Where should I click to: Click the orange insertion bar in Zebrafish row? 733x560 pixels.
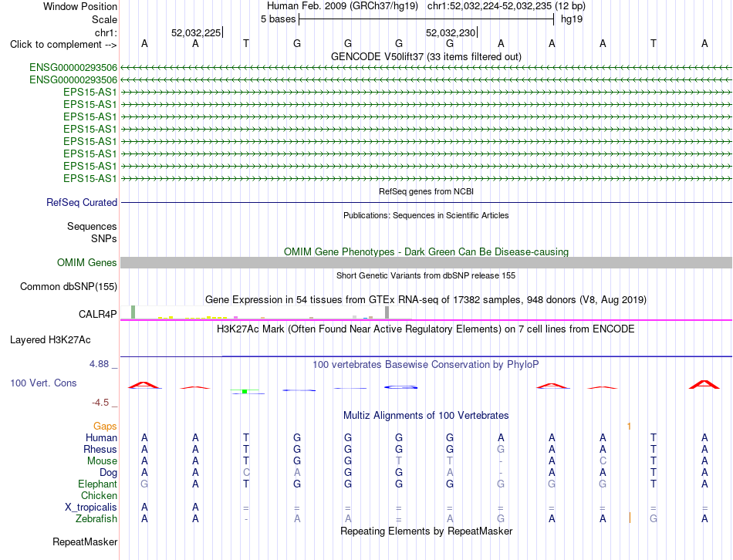coord(630,518)
